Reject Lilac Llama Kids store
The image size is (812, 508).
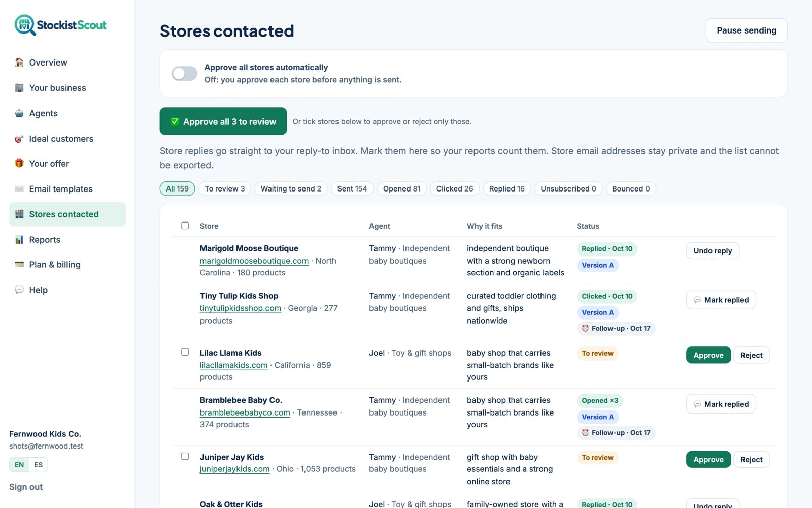[x=751, y=355]
